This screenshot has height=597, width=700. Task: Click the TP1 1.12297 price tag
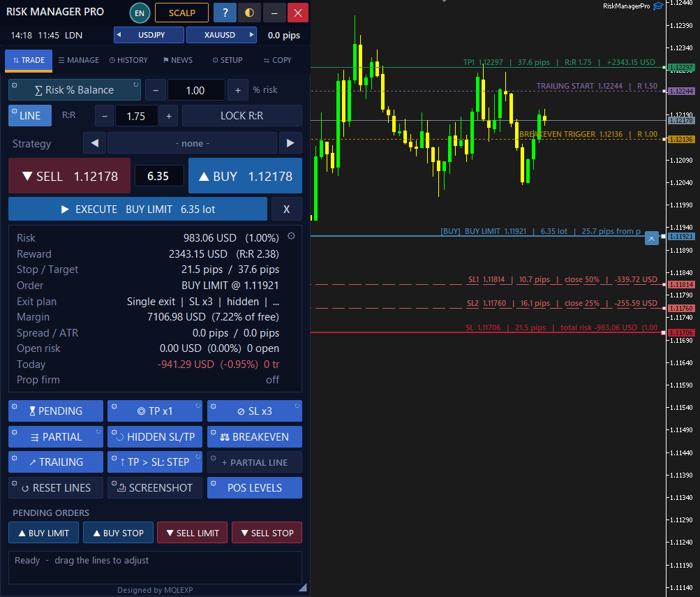click(680, 68)
